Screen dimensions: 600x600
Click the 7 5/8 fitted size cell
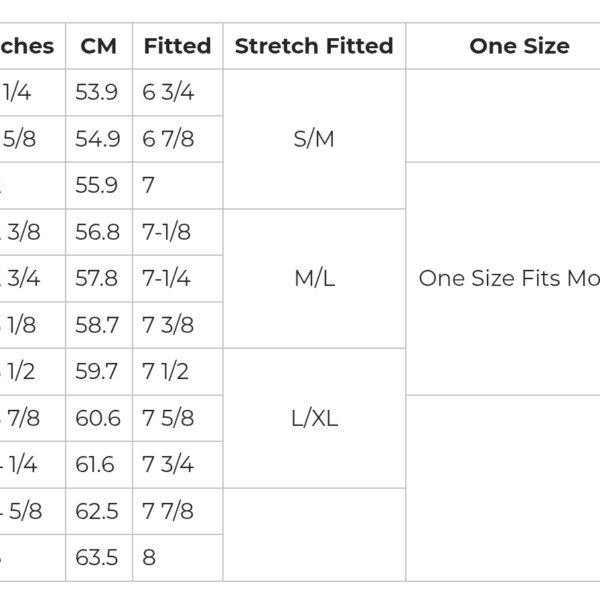(x=168, y=418)
